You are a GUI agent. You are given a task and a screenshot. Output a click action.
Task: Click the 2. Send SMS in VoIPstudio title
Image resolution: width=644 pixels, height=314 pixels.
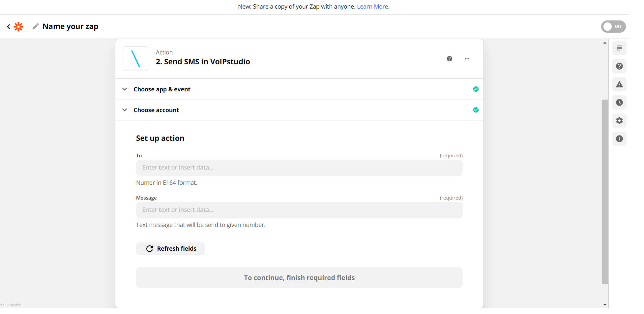pyautogui.click(x=203, y=62)
